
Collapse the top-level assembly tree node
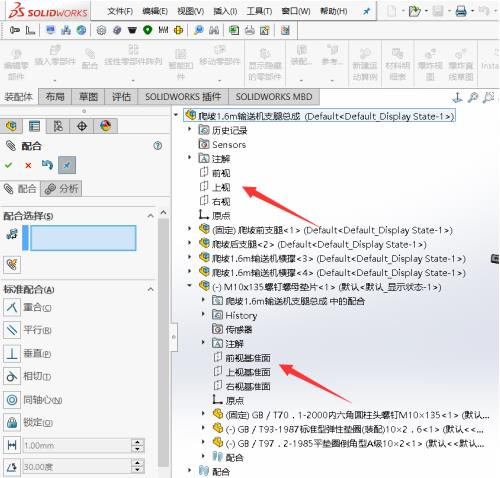[176, 115]
